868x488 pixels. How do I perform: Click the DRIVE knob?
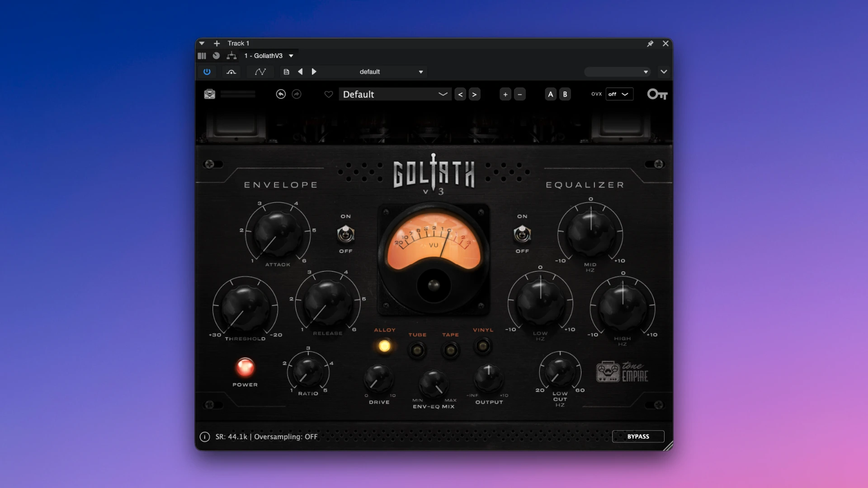pyautogui.click(x=379, y=379)
